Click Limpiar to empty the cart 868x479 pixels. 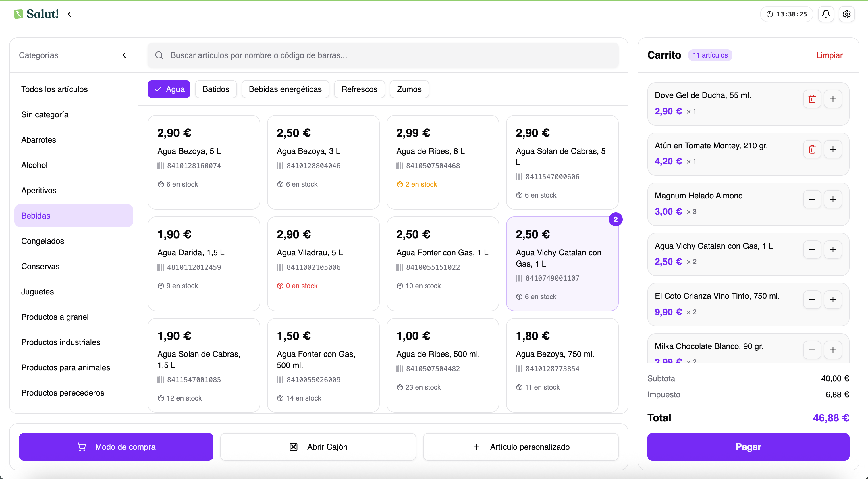[829, 55]
